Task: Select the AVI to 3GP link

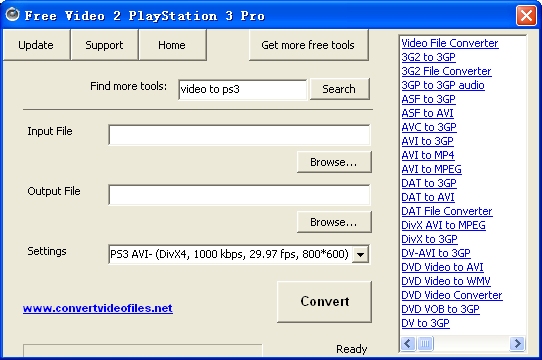Action: [x=428, y=141]
